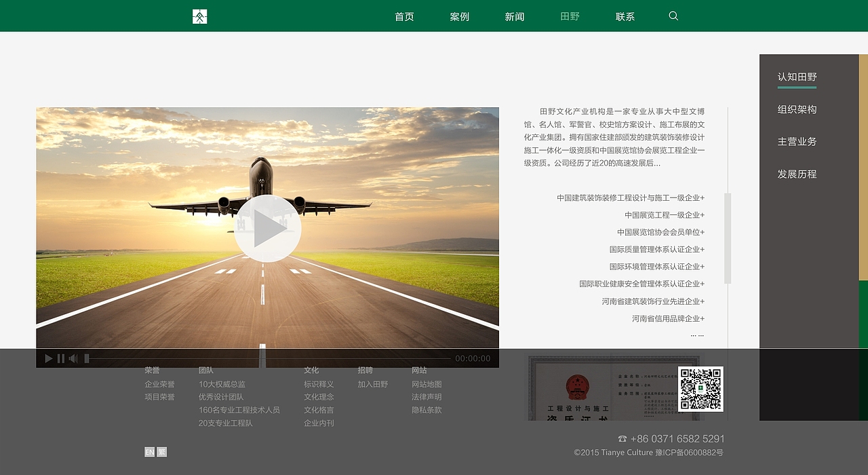Select the 组织架构 sidebar tab
This screenshot has width=868, height=475.
[x=797, y=109]
